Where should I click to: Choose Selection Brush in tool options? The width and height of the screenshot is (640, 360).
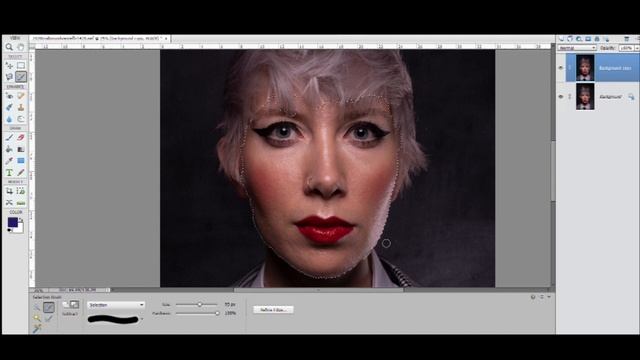[x=49, y=307]
